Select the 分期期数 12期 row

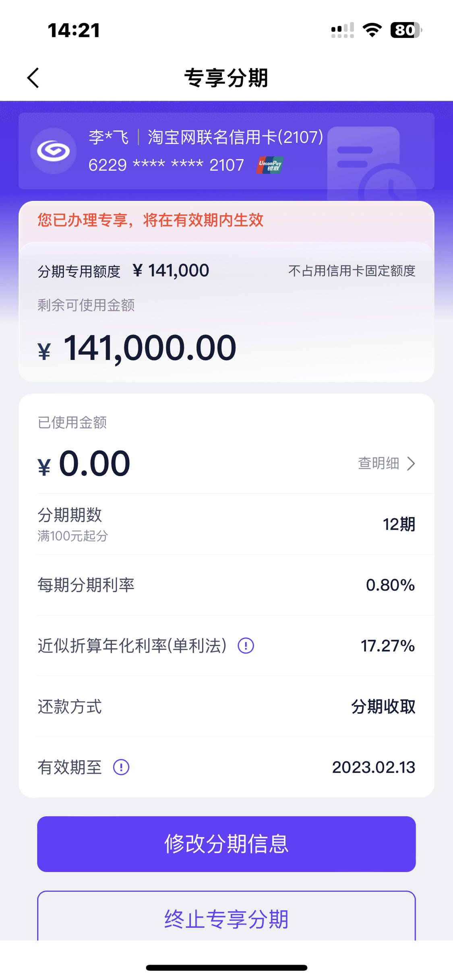[226, 524]
